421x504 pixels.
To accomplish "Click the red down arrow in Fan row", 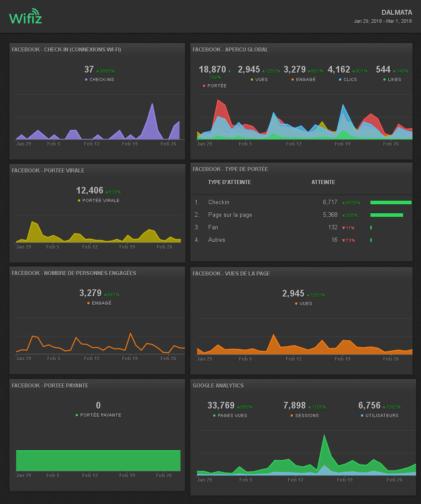I will click(x=344, y=228).
